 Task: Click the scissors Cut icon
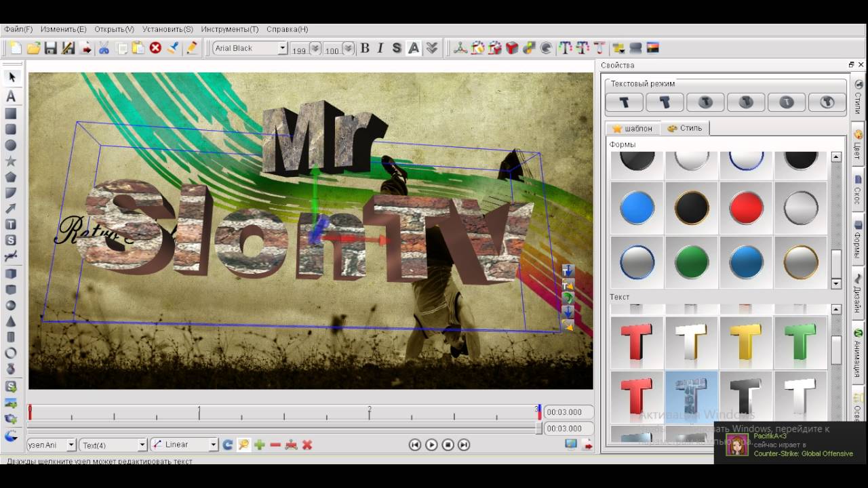click(x=104, y=48)
